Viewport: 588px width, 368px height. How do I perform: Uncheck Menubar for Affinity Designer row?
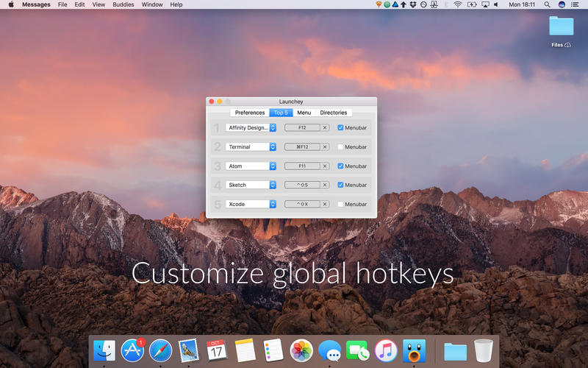tap(340, 127)
